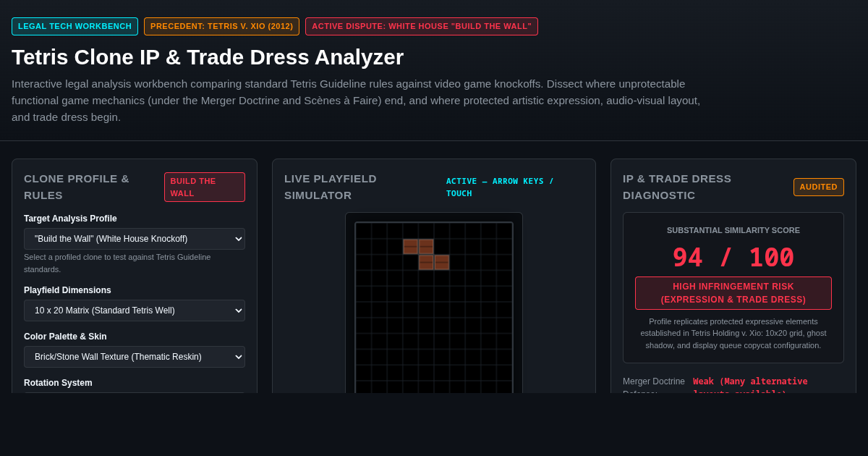Open the Color Palette & Skin dropdown
The image size is (868, 456).
tap(135, 357)
